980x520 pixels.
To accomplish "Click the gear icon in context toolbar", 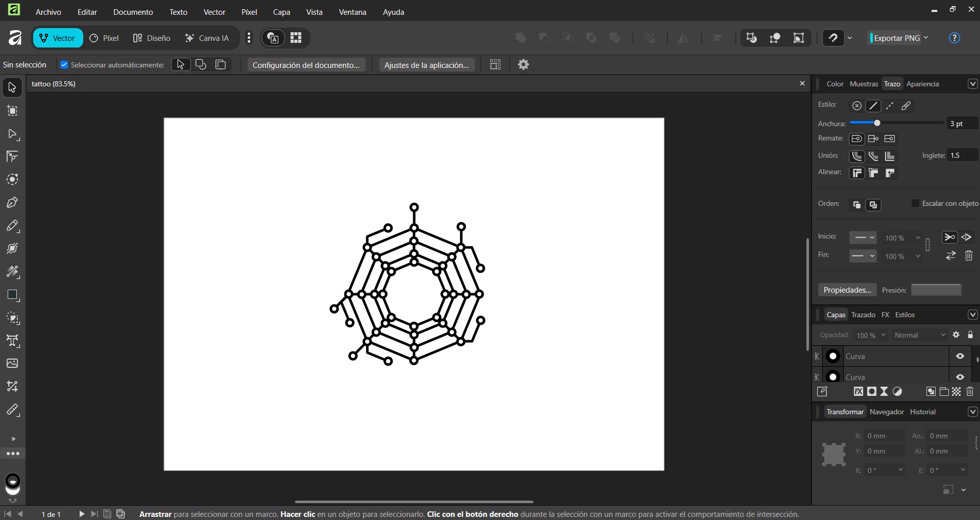I will (x=523, y=65).
